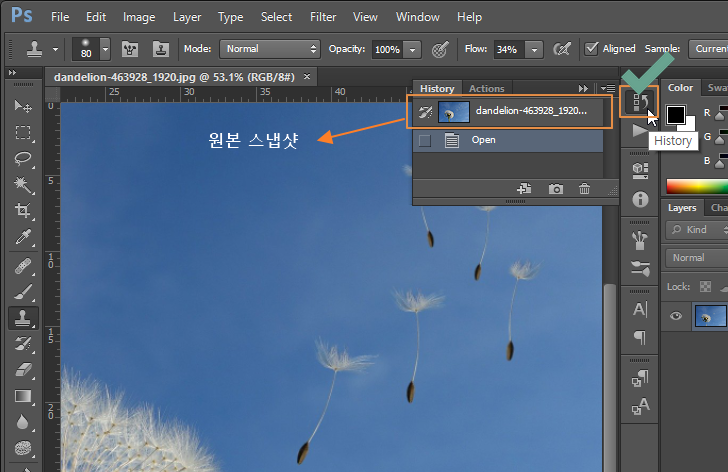Open the Paragraph Styles panel icon
Image resolution: width=728 pixels, height=472 pixels.
coord(640,378)
